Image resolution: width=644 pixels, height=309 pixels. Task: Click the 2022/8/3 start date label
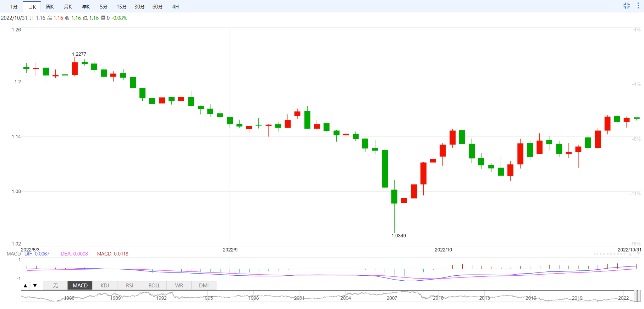pyautogui.click(x=30, y=250)
